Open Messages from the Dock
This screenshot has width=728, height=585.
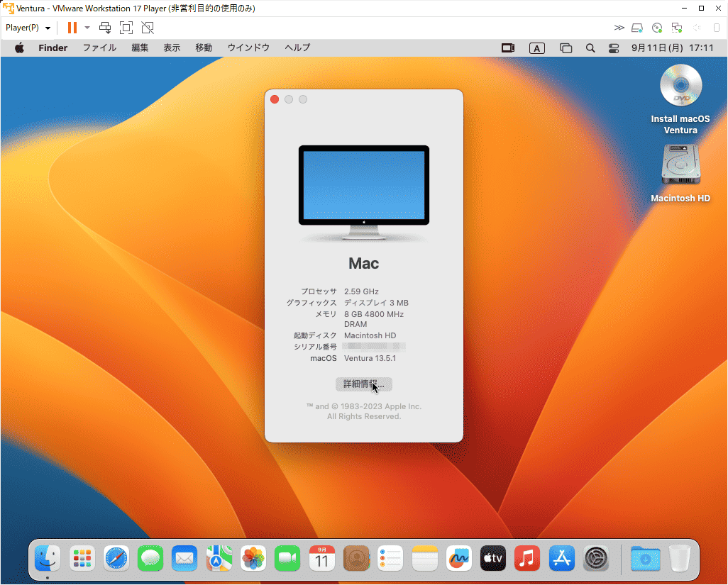coord(150,558)
